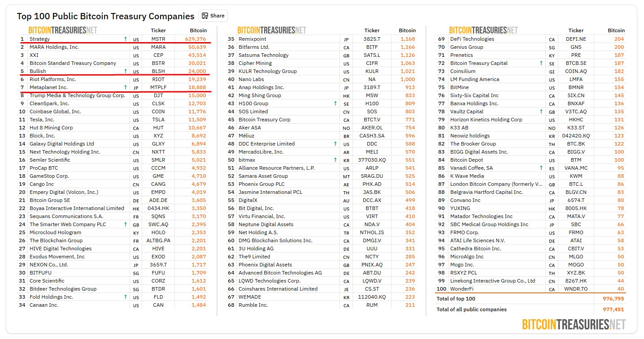Click the Share button
Screen dimensions: 644x339
tap(213, 16)
